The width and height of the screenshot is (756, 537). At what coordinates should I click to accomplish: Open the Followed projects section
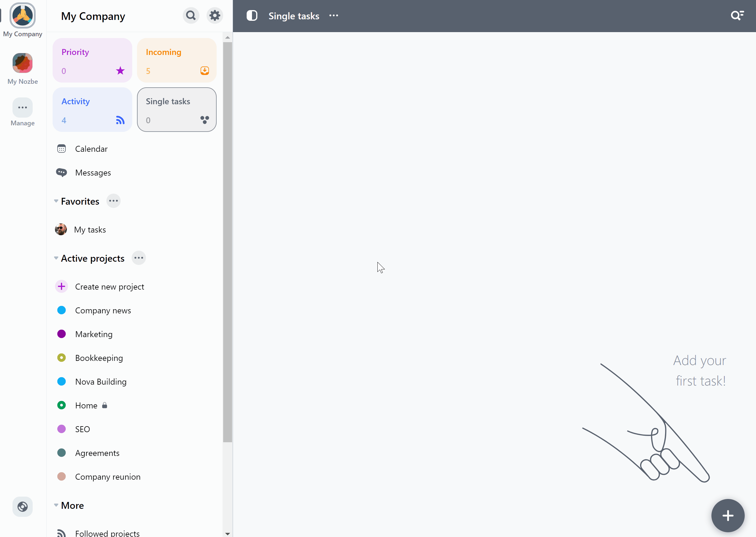pos(107,533)
